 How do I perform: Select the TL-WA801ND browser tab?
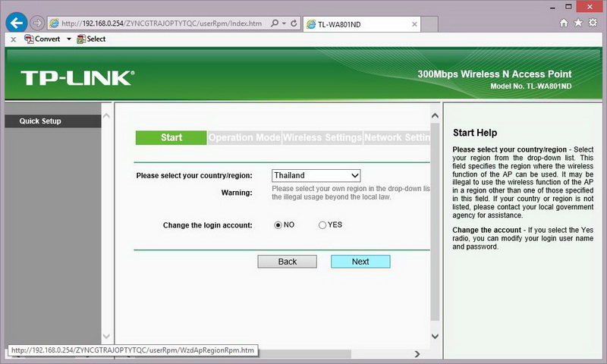tap(362, 24)
